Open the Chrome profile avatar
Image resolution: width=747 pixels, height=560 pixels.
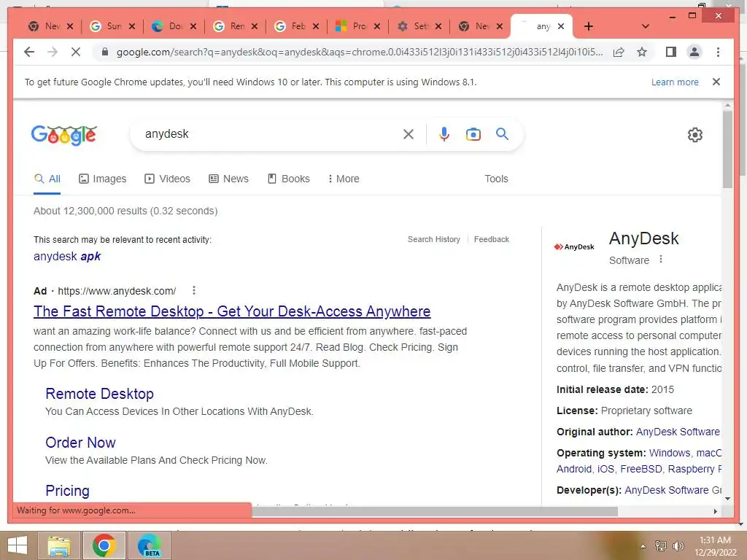[x=694, y=52]
